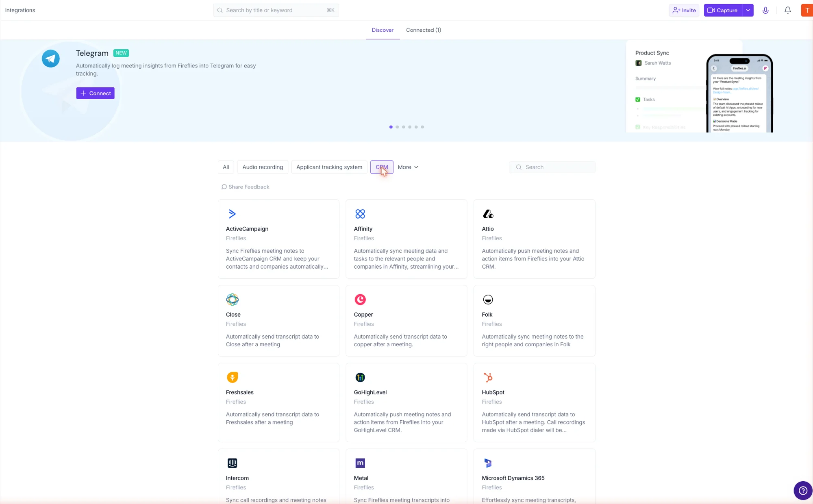Switch to the Discover tab

pyautogui.click(x=383, y=30)
